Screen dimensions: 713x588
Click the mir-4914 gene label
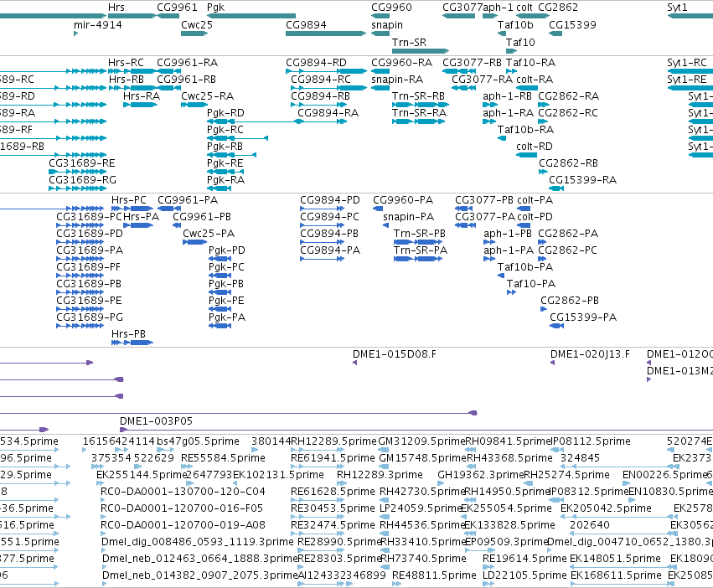(x=98, y=25)
